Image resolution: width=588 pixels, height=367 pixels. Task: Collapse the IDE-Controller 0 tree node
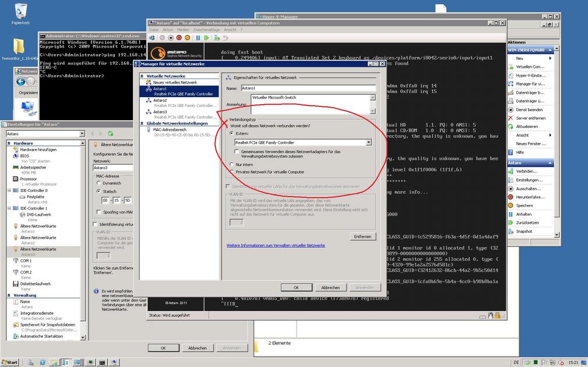[x=10, y=190]
